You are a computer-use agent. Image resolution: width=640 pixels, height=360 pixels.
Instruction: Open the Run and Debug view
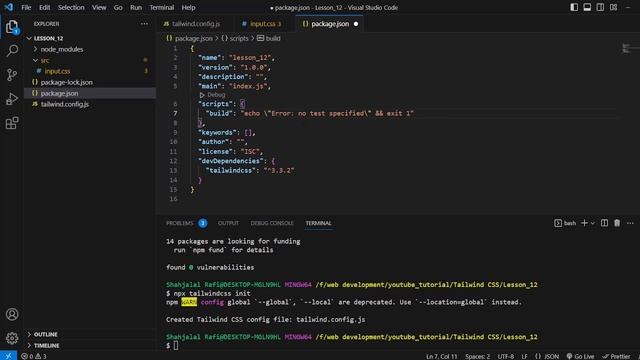click(12, 99)
